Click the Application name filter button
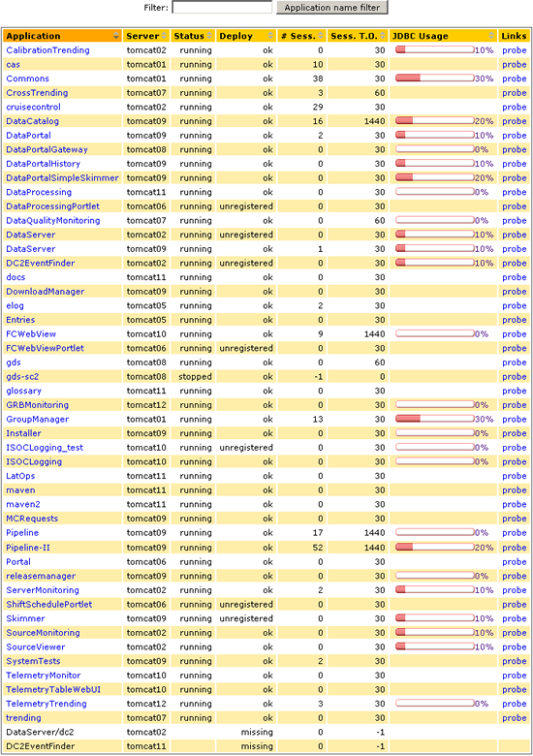 332,7
